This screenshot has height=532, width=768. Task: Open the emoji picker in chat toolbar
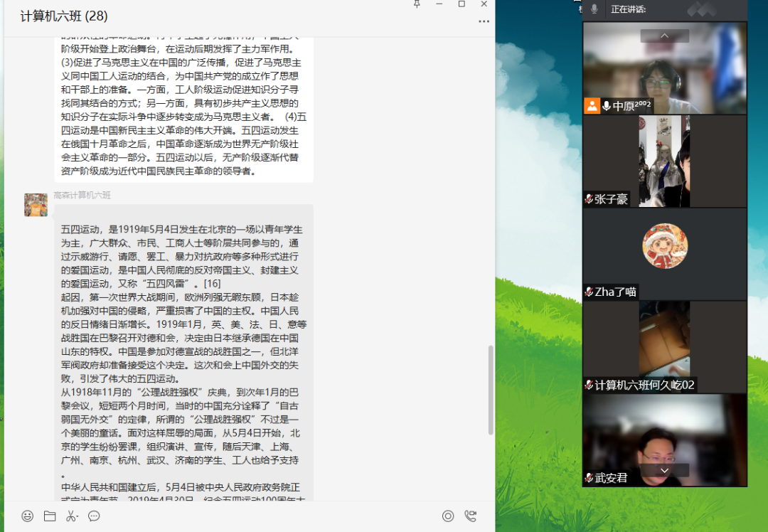coord(27,516)
